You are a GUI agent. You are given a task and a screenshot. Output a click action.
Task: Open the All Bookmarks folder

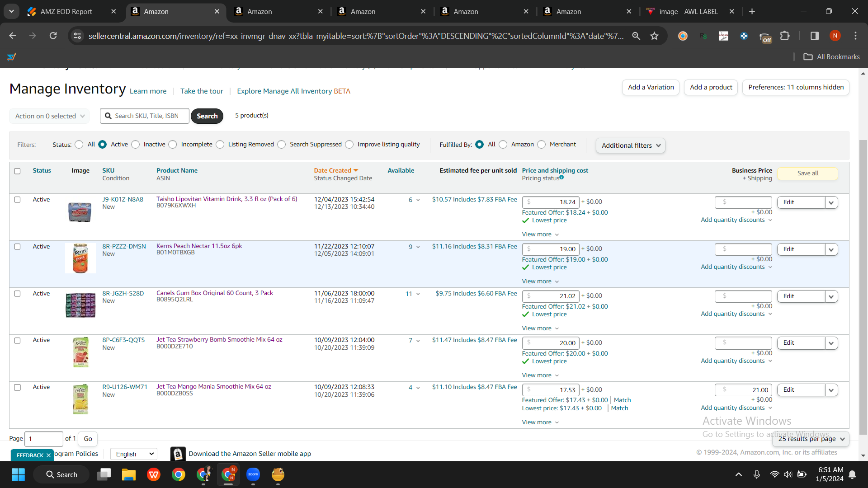click(831, 57)
